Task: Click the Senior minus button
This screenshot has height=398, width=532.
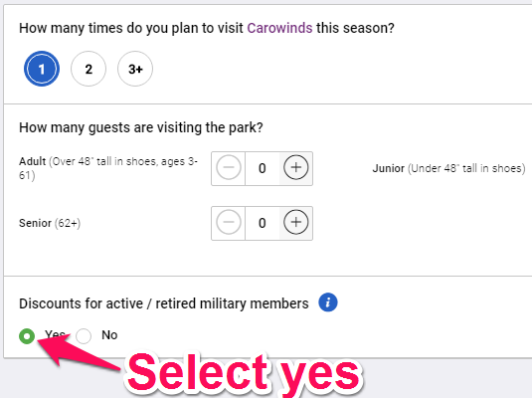Action: pos(229,223)
